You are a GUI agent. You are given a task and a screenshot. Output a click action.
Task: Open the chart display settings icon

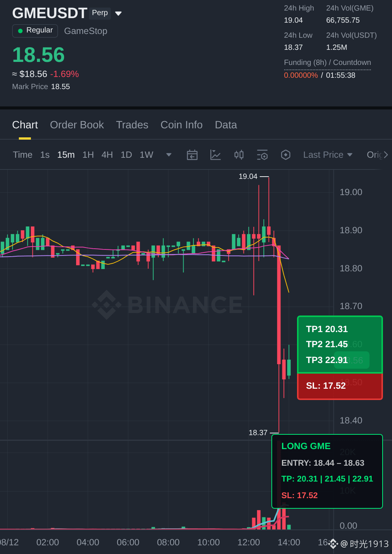[262, 155]
